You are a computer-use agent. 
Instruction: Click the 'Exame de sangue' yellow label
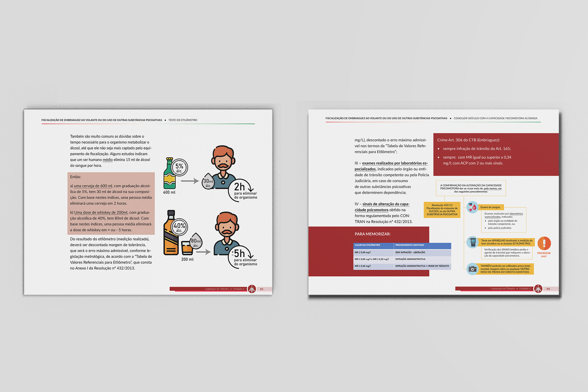(x=490, y=207)
